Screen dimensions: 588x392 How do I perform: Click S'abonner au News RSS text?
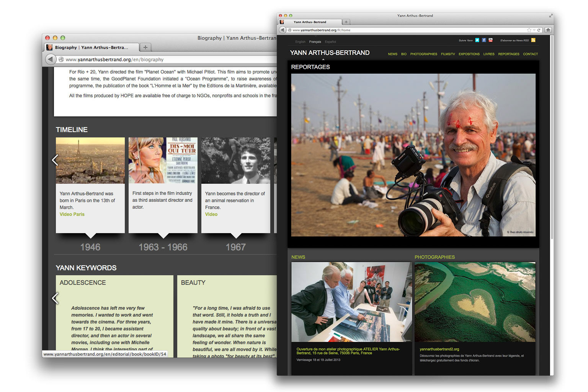tap(514, 41)
